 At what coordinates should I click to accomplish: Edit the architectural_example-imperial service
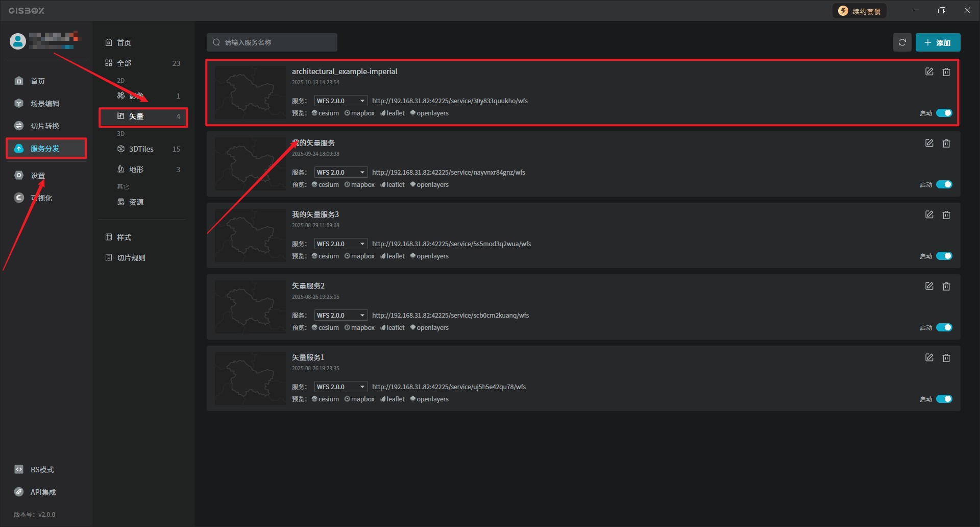tap(929, 72)
